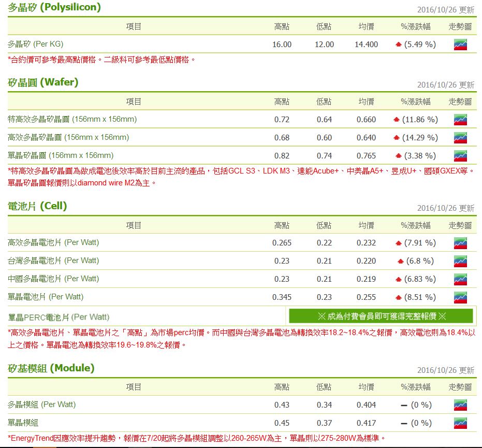Open trend chart icon for 特高效多晶矽晶圓

[x=460, y=120]
